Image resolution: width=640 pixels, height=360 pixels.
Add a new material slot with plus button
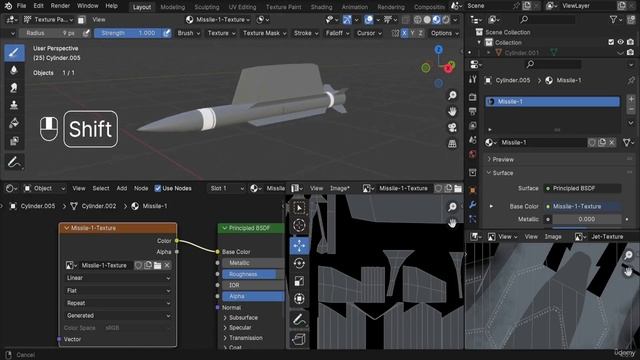coord(631,99)
